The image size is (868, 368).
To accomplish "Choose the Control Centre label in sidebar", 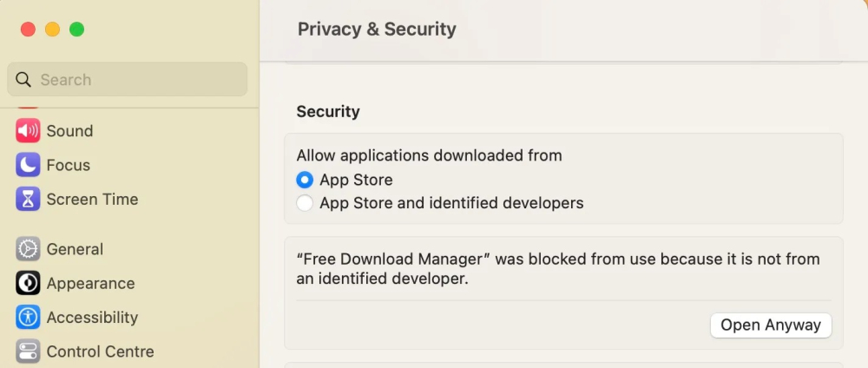I will point(100,352).
